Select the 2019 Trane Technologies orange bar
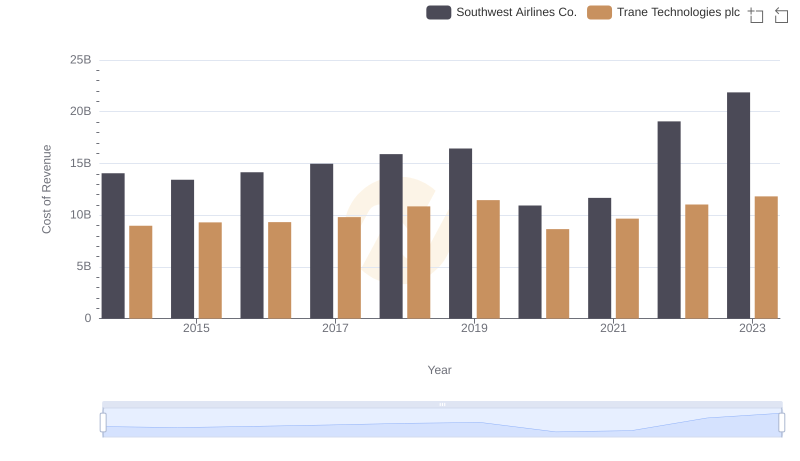The height and width of the screenshot is (461, 800). (x=488, y=259)
